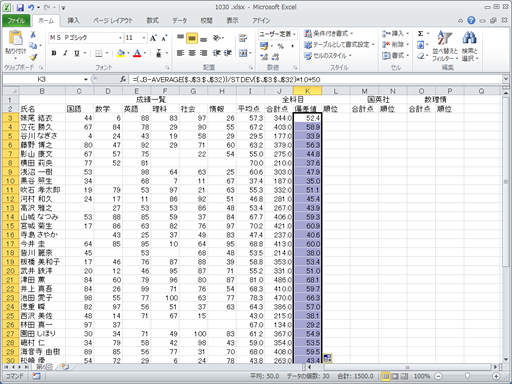
Task: Switch to the Formulas tab
Action: (153, 21)
